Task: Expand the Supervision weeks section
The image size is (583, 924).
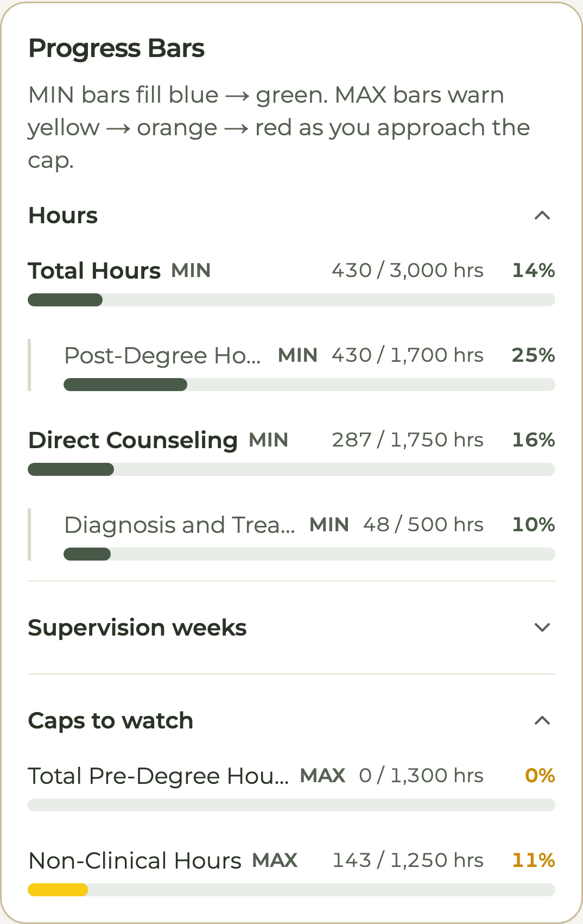Action: pyautogui.click(x=542, y=627)
